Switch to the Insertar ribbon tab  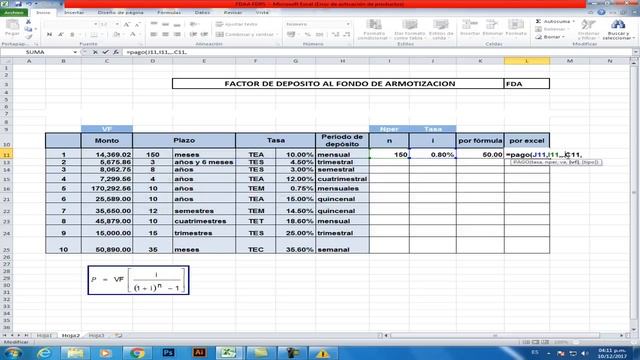(x=74, y=13)
